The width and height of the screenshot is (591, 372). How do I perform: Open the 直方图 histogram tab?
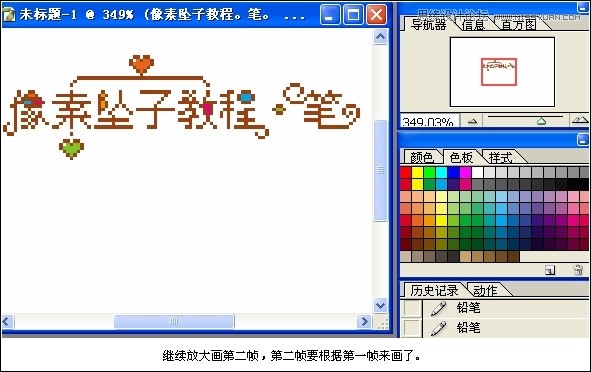click(x=519, y=25)
